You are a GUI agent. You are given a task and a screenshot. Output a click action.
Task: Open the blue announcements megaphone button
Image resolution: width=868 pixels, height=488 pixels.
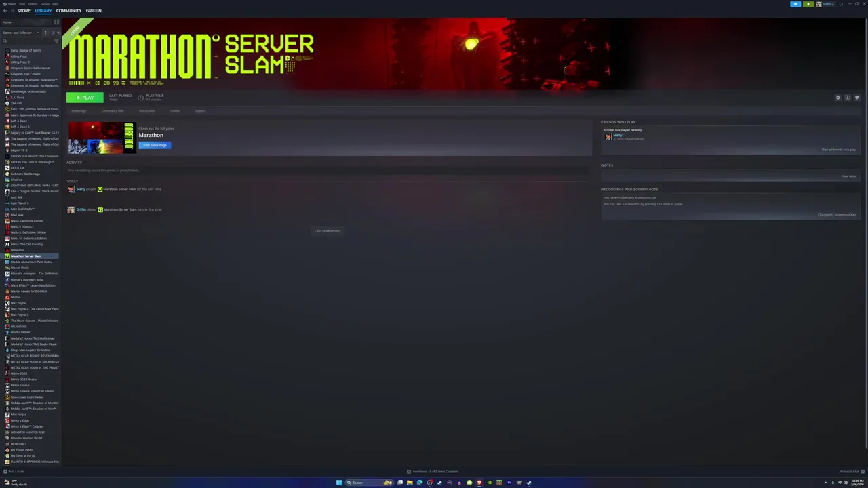[795, 4]
